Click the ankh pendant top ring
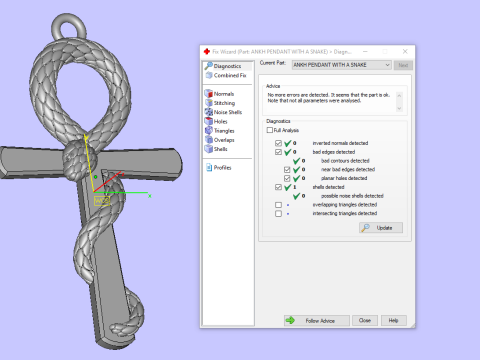Image resolution: width=480 pixels, height=360 pixels. [x=69, y=27]
